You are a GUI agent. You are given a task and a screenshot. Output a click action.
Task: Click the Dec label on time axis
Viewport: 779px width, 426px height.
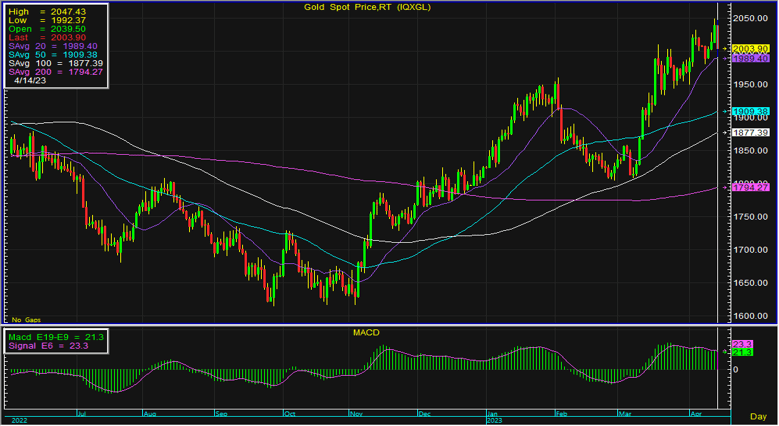(424, 414)
